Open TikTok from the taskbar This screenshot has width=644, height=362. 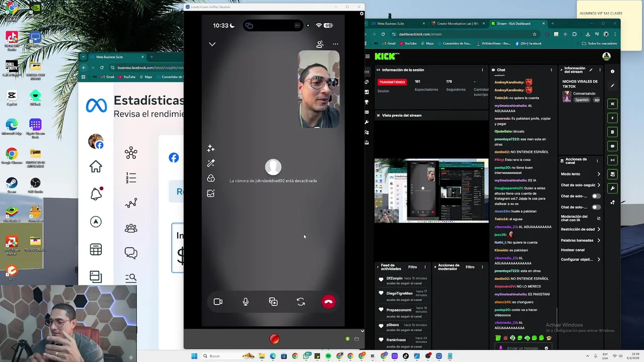pyautogui.click(x=406, y=356)
